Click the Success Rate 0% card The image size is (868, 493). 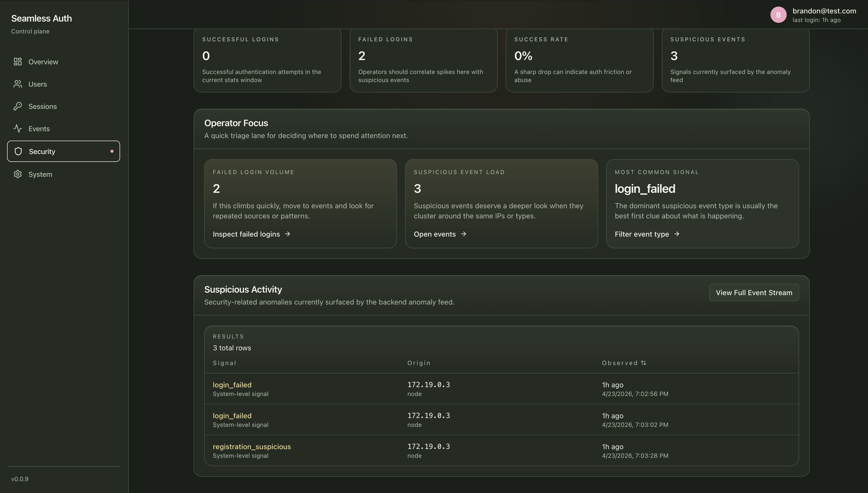(580, 60)
